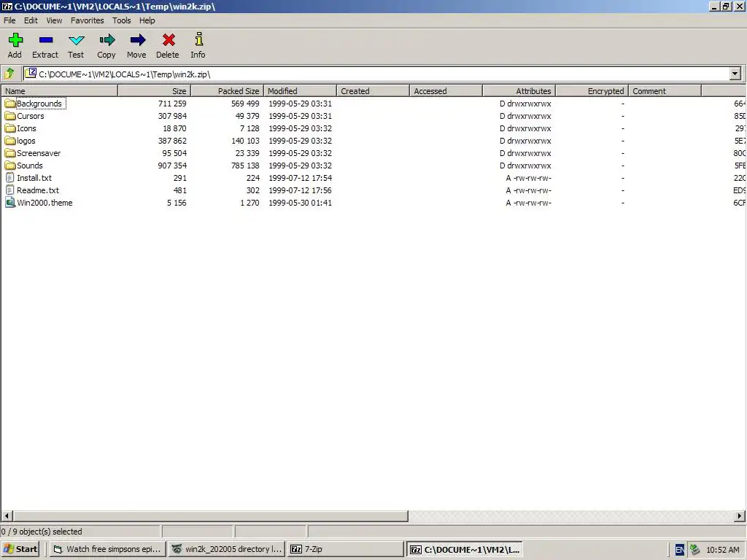Sort by the Size column header
The height and width of the screenshot is (560, 747).
(155, 91)
